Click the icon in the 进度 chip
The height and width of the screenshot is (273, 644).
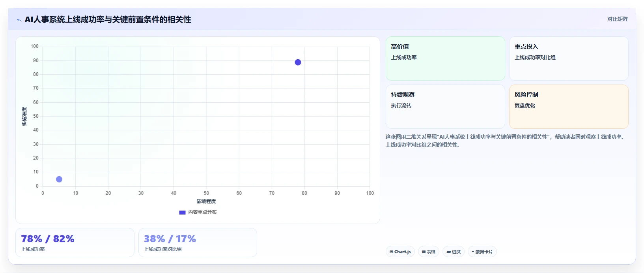click(448, 252)
